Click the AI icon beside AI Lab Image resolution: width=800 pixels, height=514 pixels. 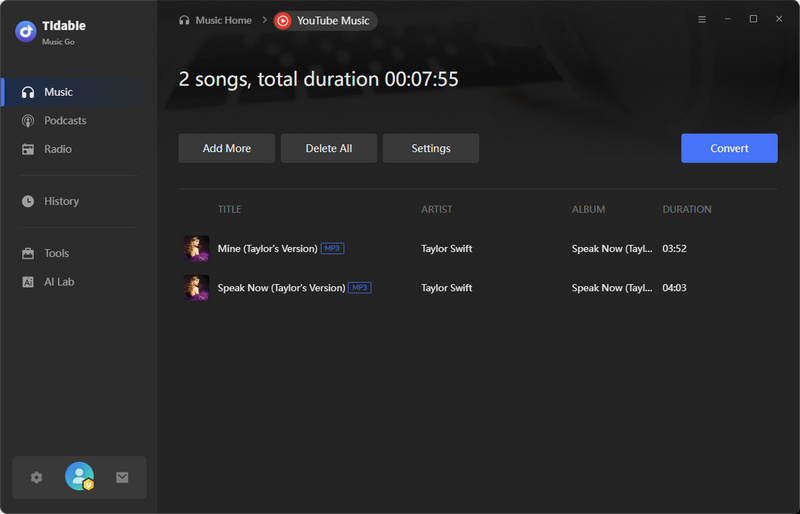click(28, 282)
